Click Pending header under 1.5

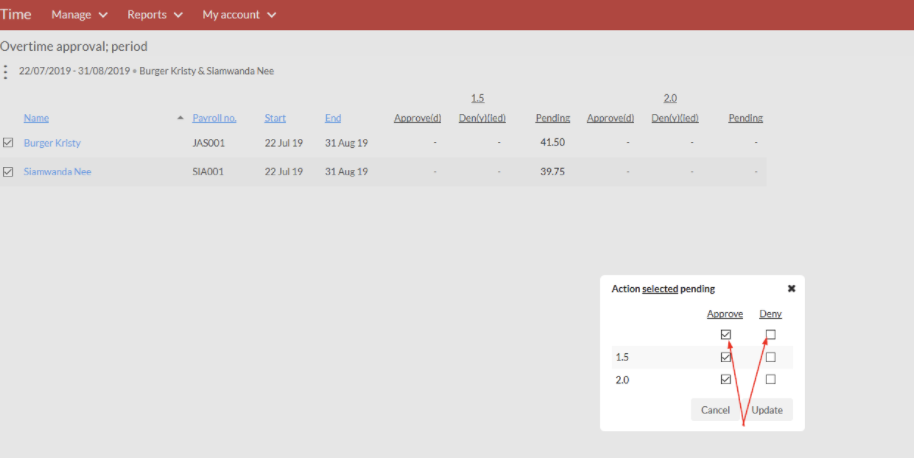tap(553, 118)
